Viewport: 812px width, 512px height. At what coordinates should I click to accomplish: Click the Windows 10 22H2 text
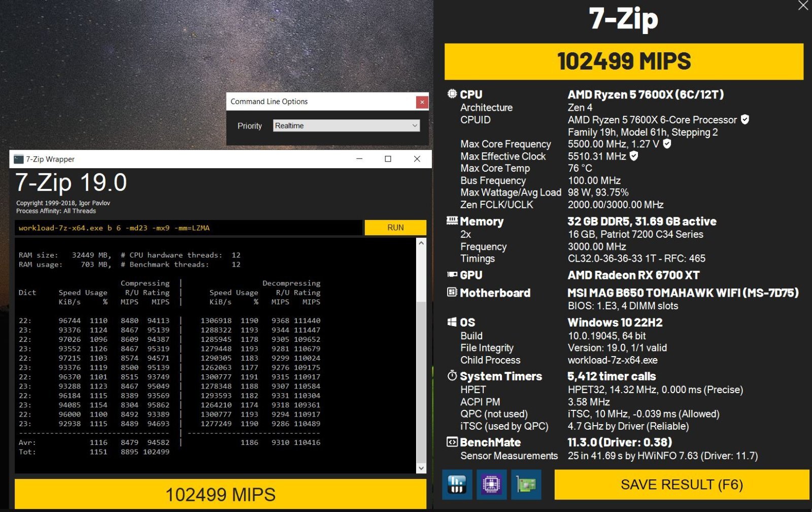[615, 323]
